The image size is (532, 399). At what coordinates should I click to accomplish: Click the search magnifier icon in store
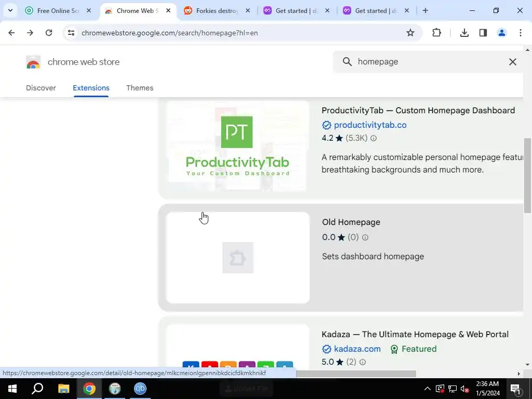(x=347, y=62)
